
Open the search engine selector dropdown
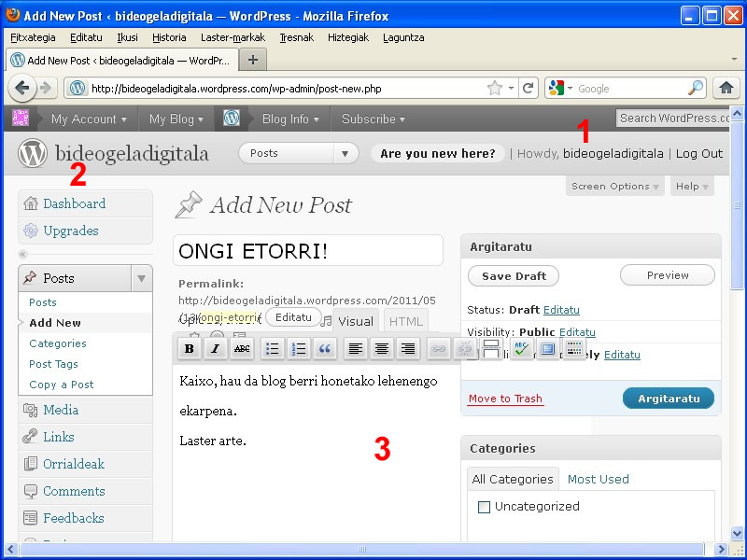pos(559,88)
